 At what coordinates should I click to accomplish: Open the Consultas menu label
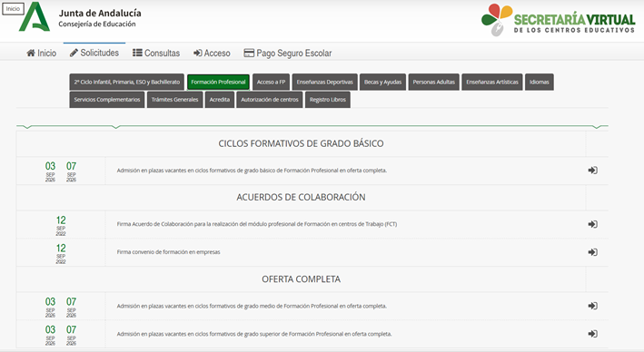(163, 53)
